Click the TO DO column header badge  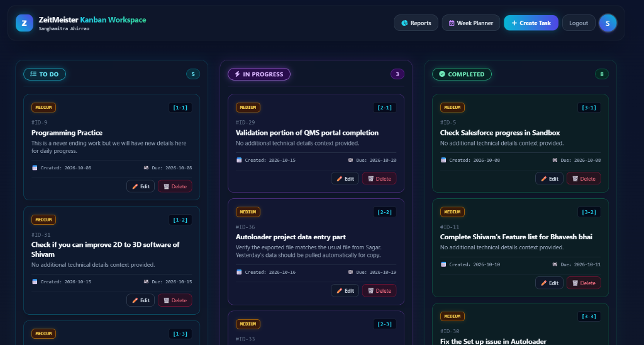[45, 74]
